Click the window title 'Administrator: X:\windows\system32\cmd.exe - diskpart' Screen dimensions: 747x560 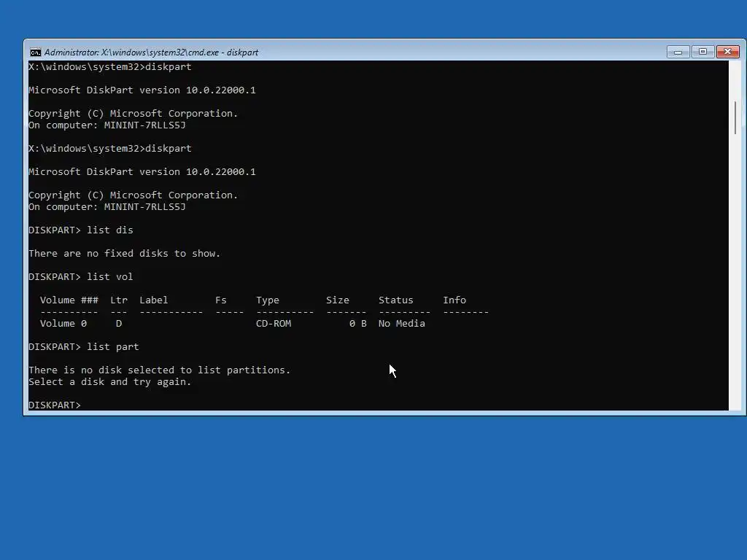pyautogui.click(x=151, y=52)
